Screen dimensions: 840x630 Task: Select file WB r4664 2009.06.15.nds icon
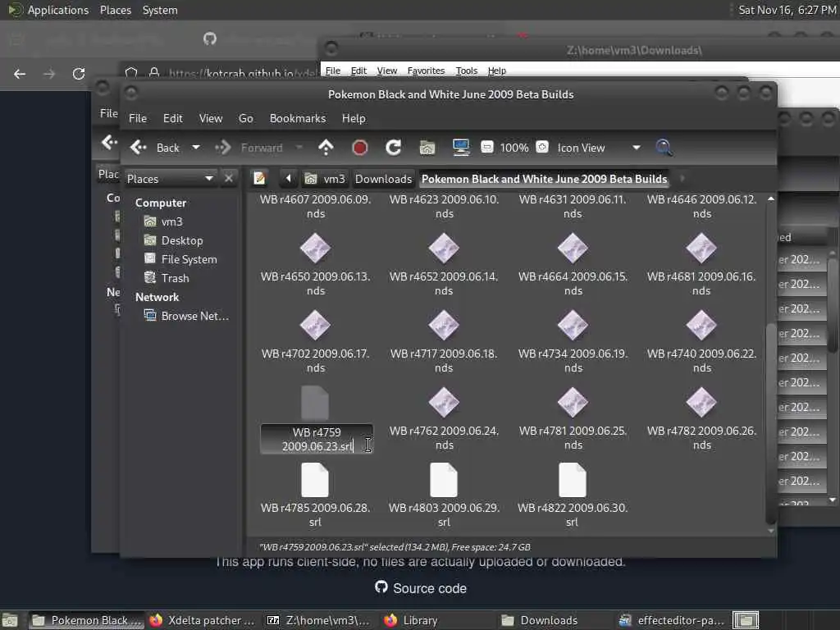[573, 249]
